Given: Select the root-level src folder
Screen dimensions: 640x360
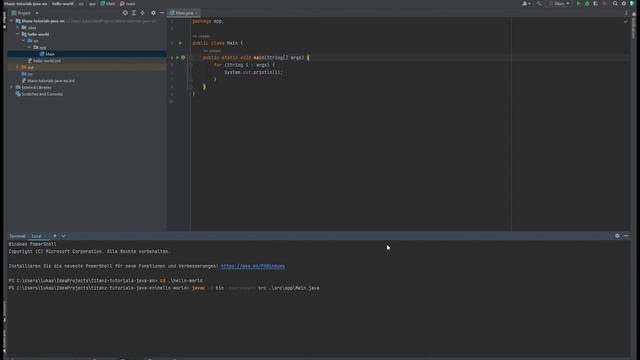Looking at the screenshot, I should (27, 74).
